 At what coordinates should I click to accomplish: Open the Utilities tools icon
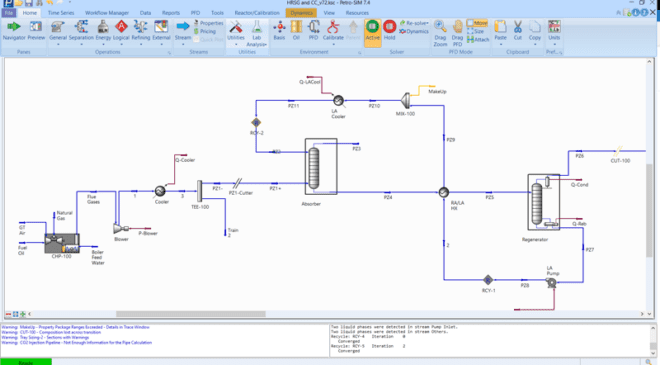pyautogui.click(x=236, y=27)
